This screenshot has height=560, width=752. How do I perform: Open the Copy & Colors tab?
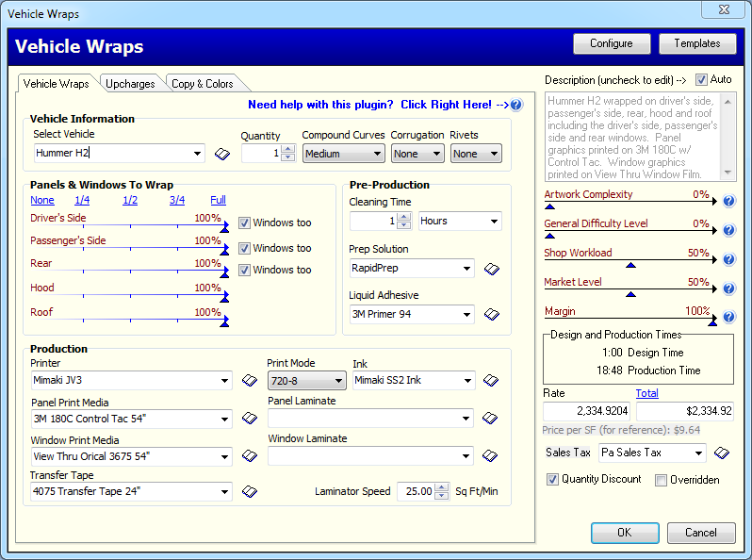click(x=202, y=84)
